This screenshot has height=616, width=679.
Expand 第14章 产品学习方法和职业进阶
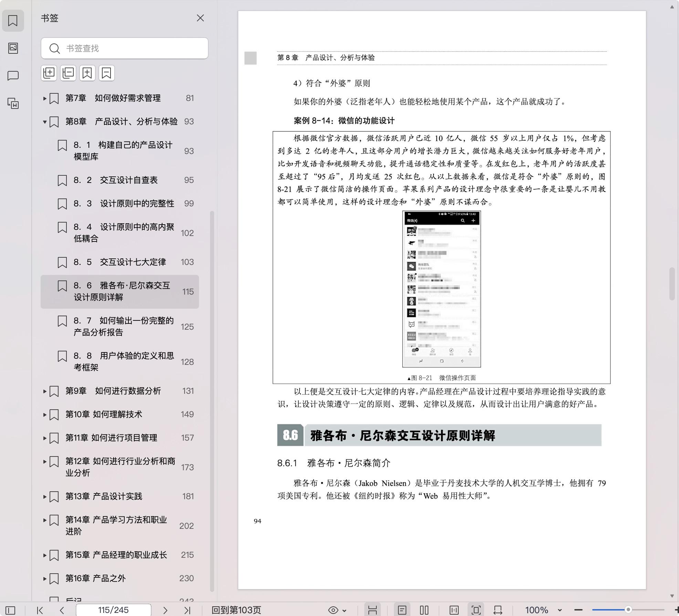[x=45, y=520]
